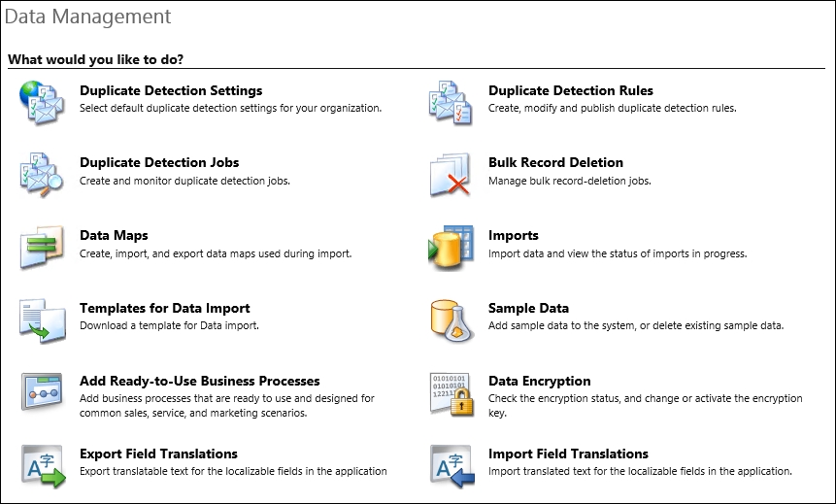836x504 pixels.
Task: Click the Duplicate Detection Rules envelopes icon
Action: tap(451, 102)
